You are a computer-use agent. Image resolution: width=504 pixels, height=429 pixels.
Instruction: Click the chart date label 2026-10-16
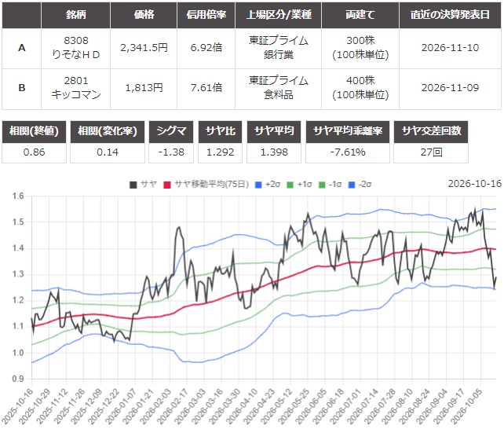coord(475,184)
